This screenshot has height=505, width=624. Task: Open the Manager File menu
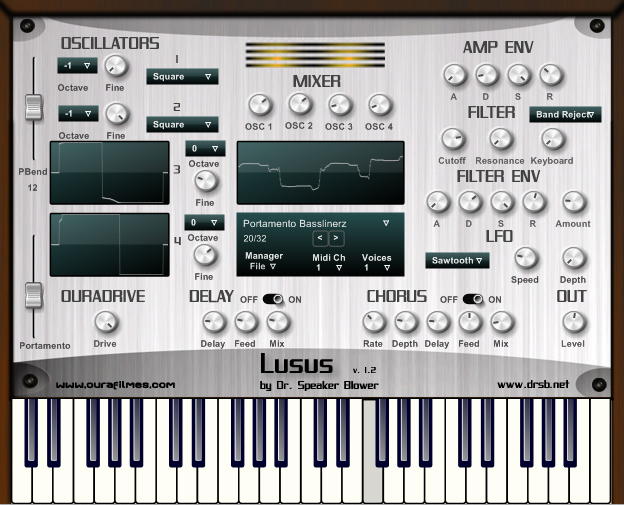point(263,266)
